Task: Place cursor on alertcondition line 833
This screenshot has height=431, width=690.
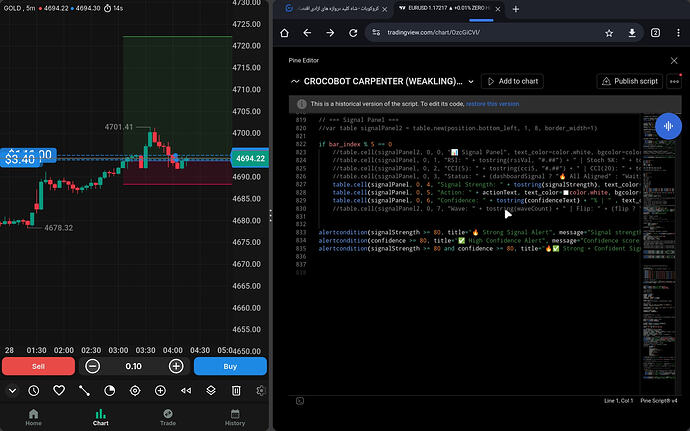Action: [x=480, y=232]
